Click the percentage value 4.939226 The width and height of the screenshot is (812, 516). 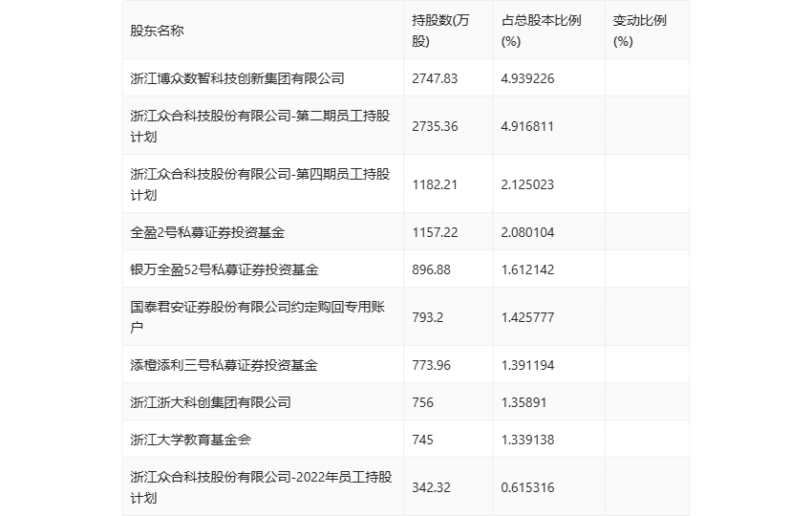coord(527,78)
